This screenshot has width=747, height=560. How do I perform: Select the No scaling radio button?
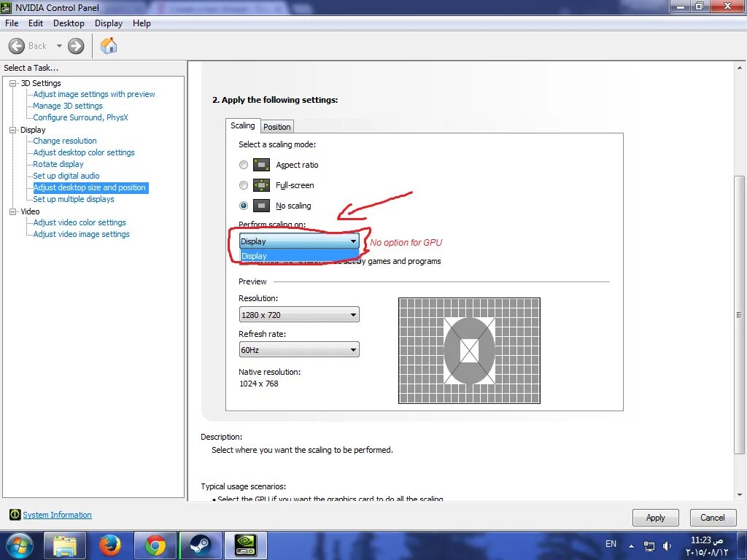(244, 206)
